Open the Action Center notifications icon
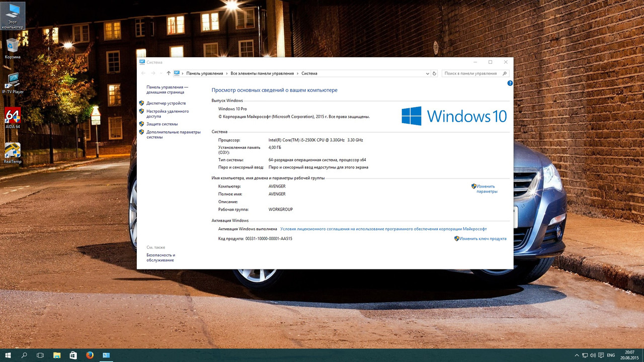 pos(601,355)
